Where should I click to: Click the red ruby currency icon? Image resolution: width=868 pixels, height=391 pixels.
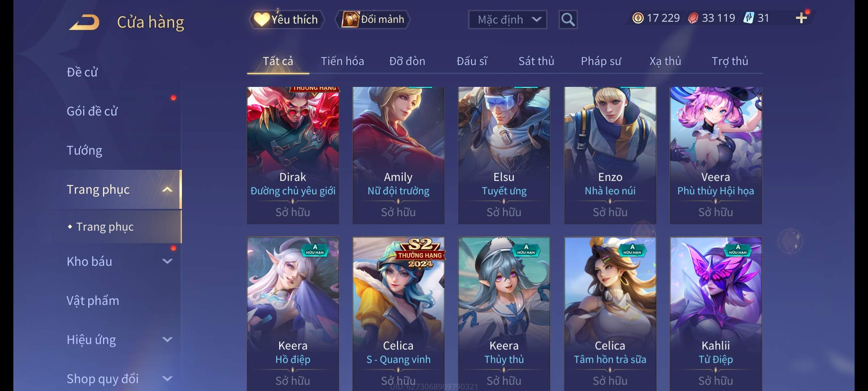coord(693,18)
